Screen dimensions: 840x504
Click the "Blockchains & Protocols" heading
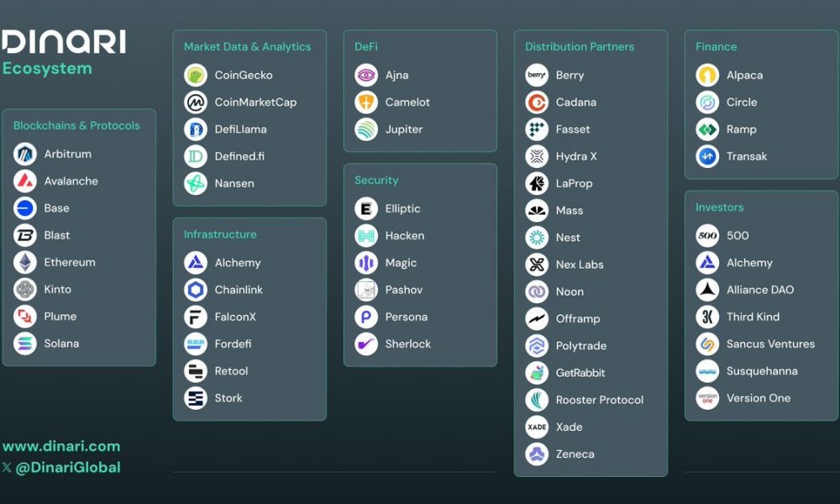tap(76, 125)
